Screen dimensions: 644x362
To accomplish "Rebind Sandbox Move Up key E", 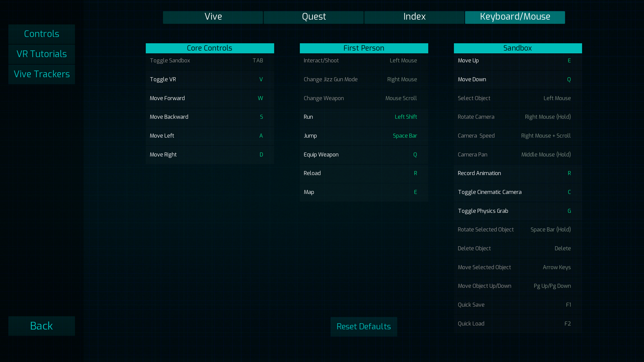I will pos(569,61).
